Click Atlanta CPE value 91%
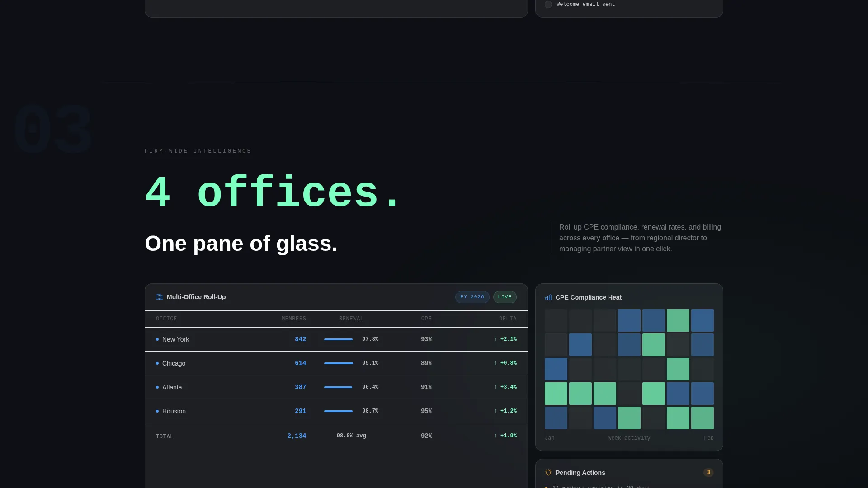The height and width of the screenshot is (488, 868). click(426, 387)
